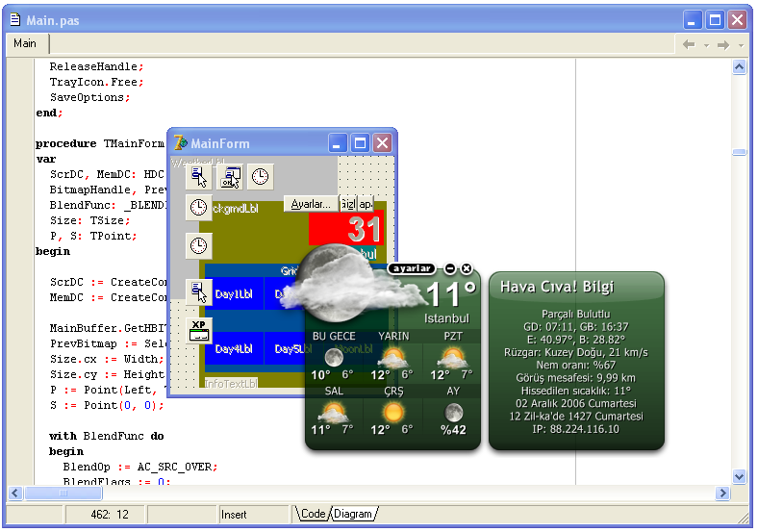
Task: Click the Nem oranı: %67 line
Action: [576, 366]
